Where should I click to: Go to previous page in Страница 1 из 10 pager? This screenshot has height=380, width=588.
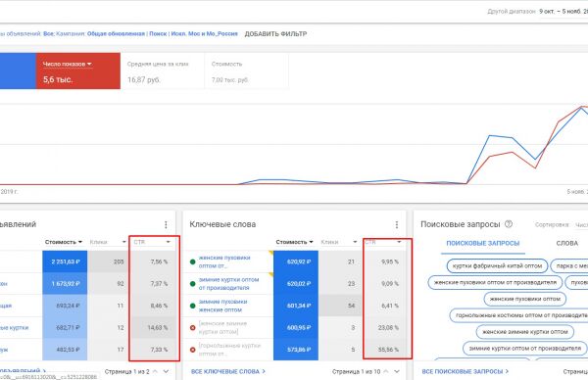tap(386, 371)
